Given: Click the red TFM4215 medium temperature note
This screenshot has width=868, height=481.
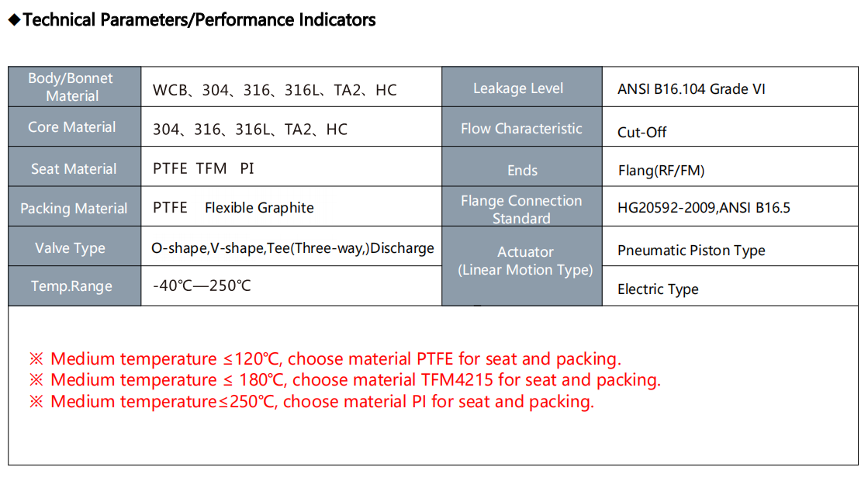Looking at the screenshot, I should tap(345, 380).
